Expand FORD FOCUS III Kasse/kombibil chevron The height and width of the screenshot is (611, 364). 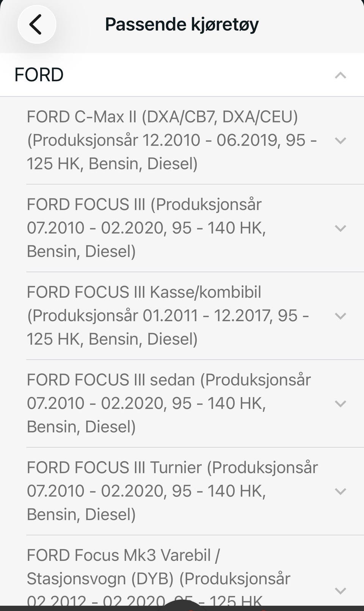pos(340,316)
